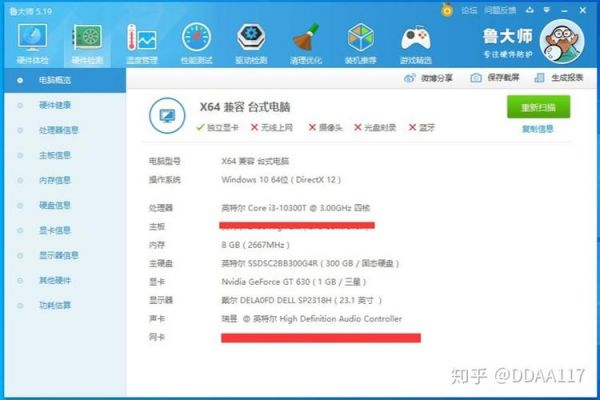Viewport: 600px width, 400px height.
Task: Click Windows 10 64位 operating system value
Action: pos(281,180)
